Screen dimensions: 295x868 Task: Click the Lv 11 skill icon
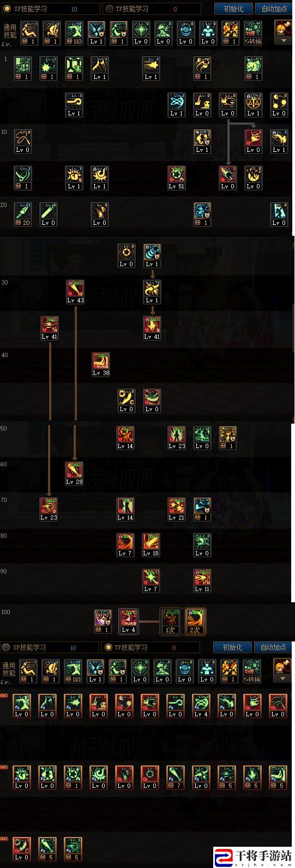click(202, 581)
